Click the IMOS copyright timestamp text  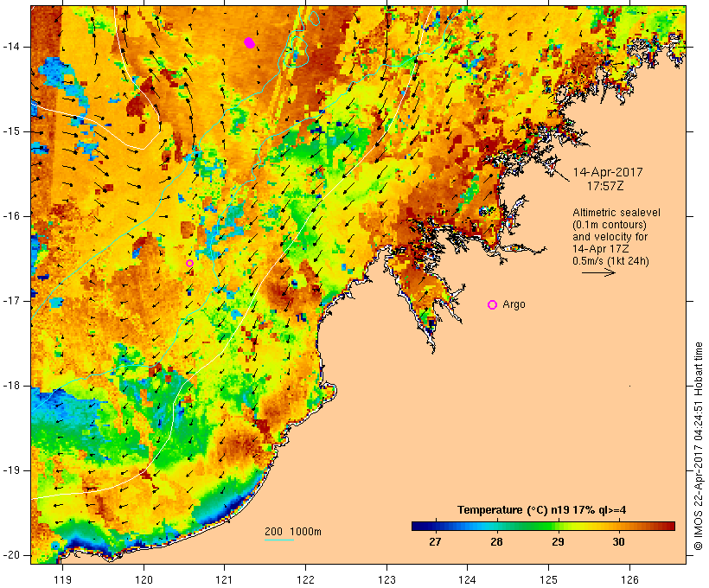click(x=698, y=446)
